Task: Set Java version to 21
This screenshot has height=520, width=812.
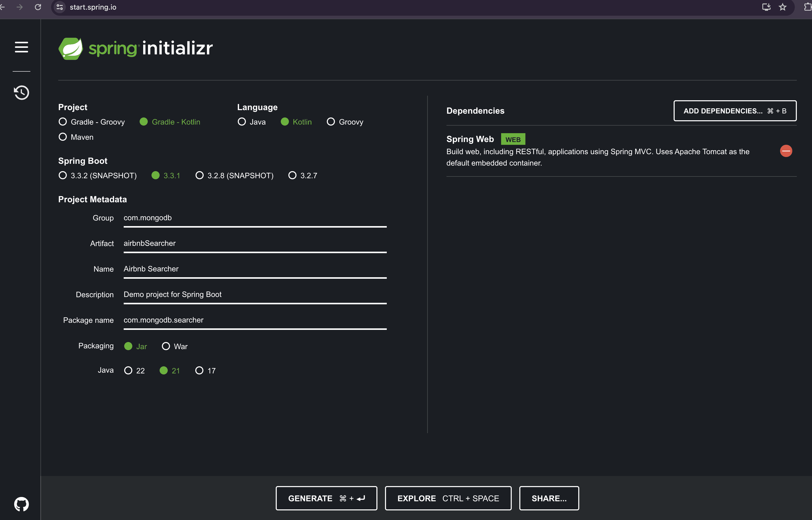Action: coord(170,371)
